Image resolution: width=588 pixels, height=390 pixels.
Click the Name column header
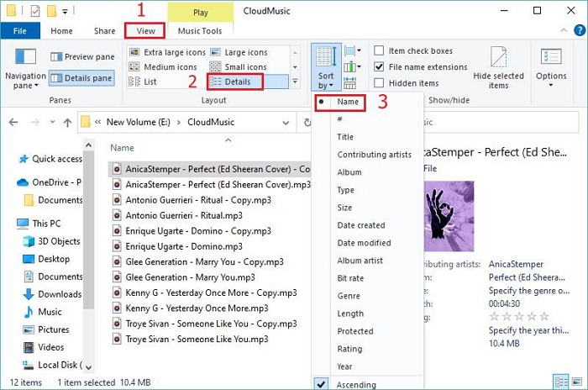(x=122, y=148)
